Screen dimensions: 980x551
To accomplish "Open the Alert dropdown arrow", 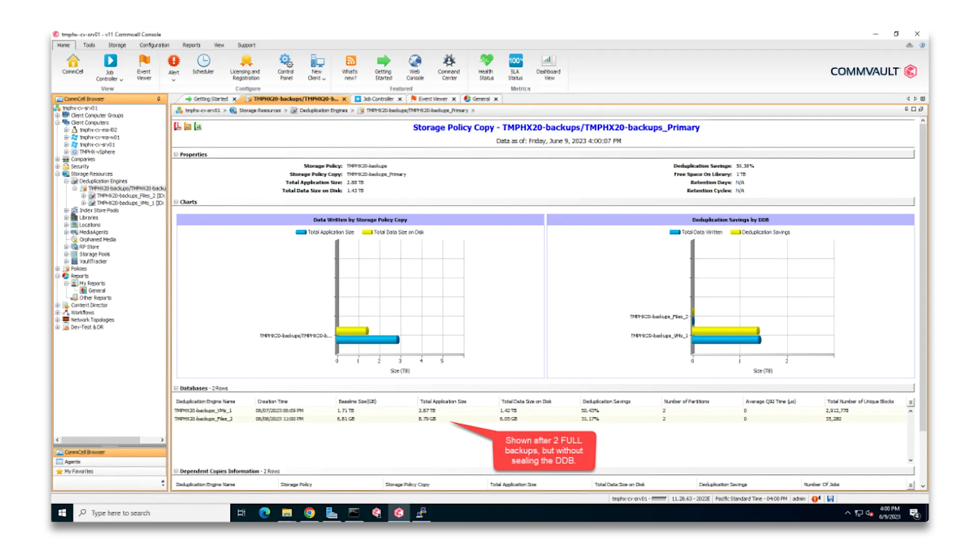I will pos(174,80).
